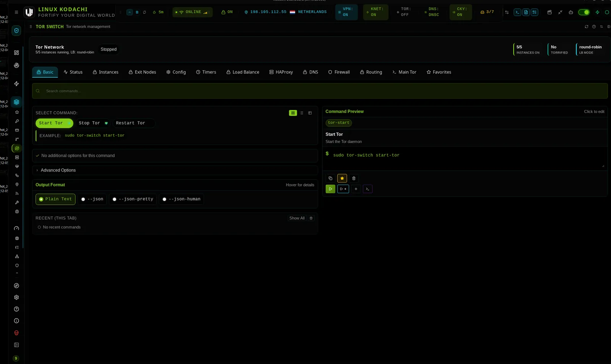Screen dimensions: 611x364
Task: Open the map pin icon in the sidebar
Action: (17, 184)
